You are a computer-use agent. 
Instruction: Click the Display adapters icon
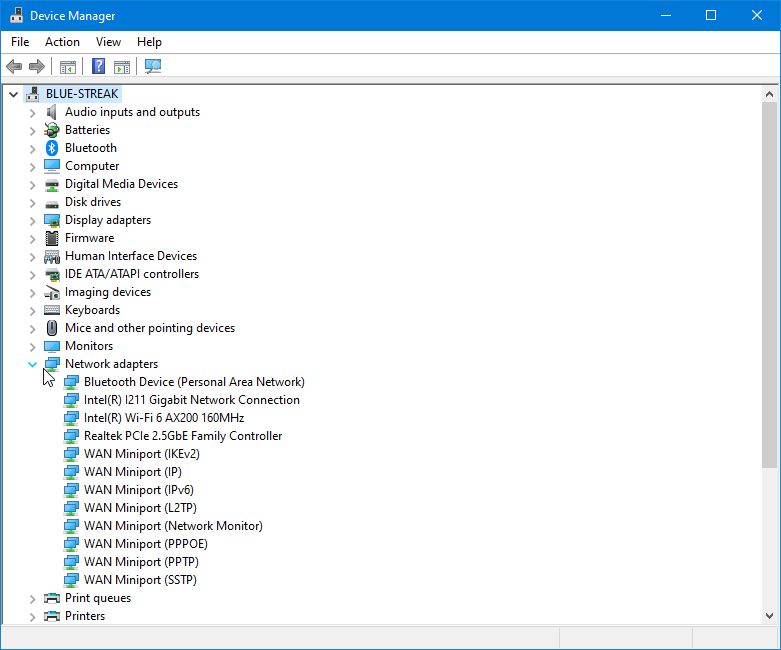52,220
